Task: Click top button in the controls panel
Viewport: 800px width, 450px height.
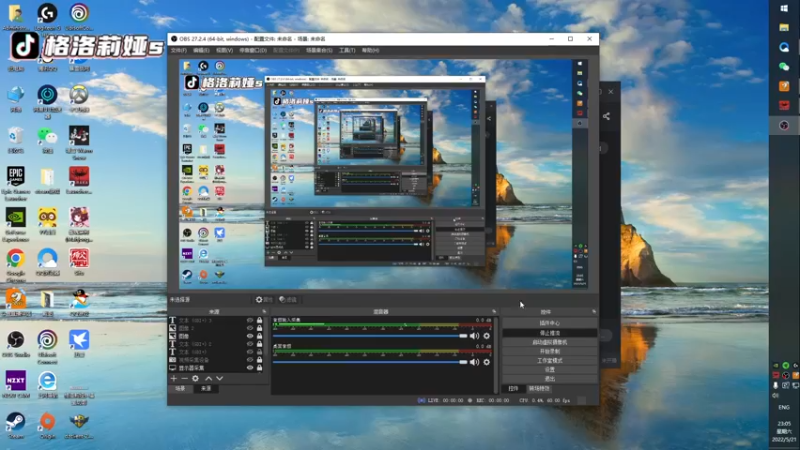Action: pos(549,323)
